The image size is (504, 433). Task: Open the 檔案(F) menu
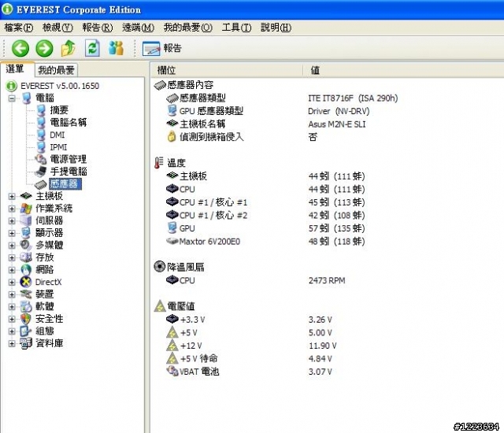pyautogui.click(x=19, y=28)
